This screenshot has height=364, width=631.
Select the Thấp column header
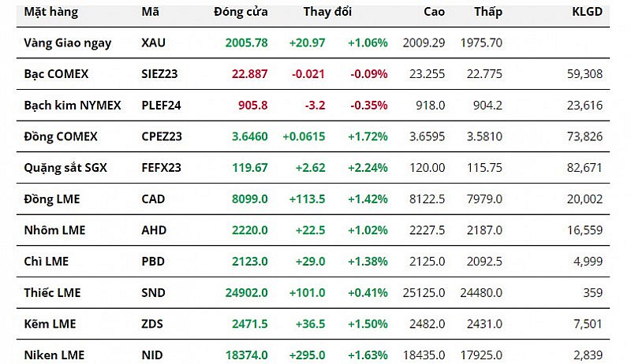point(488,12)
